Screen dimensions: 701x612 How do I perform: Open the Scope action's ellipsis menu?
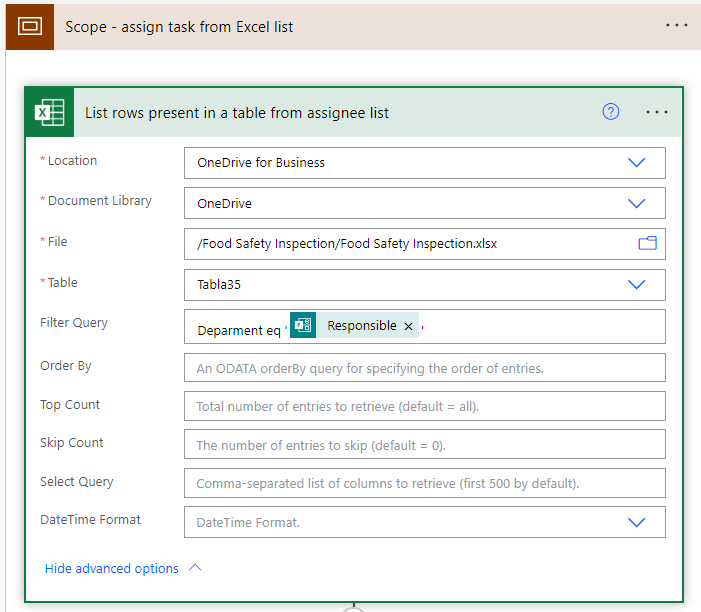click(676, 25)
